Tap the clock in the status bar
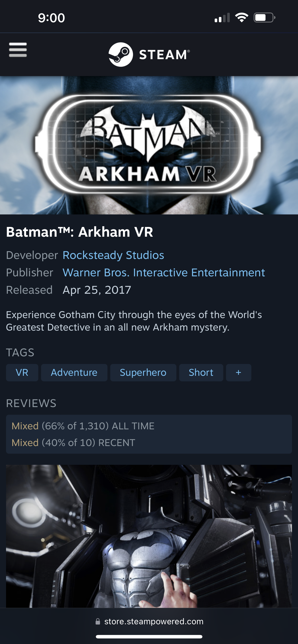The height and width of the screenshot is (644, 298). [52, 18]
